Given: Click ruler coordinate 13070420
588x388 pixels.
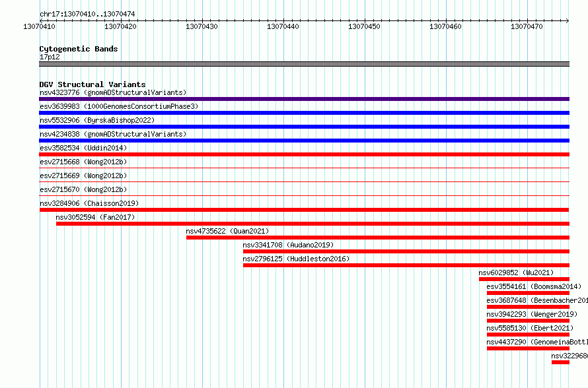Looking at the screenshot, I should point(120,26).
